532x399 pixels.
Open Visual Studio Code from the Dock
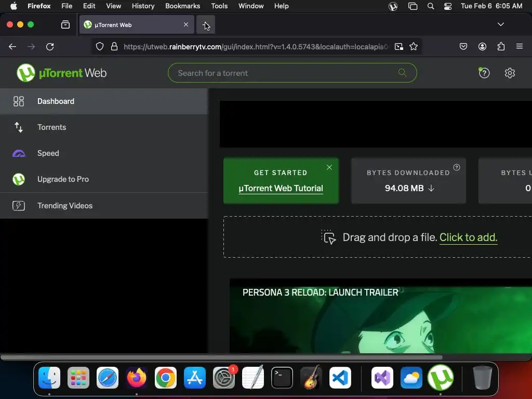pos(340,378)
